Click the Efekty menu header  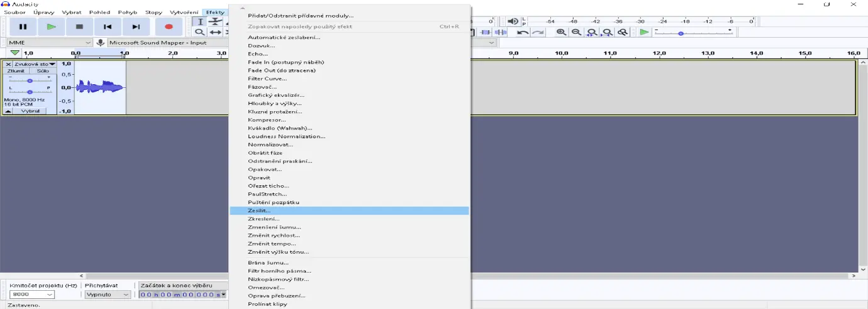(x=215, y=13)
